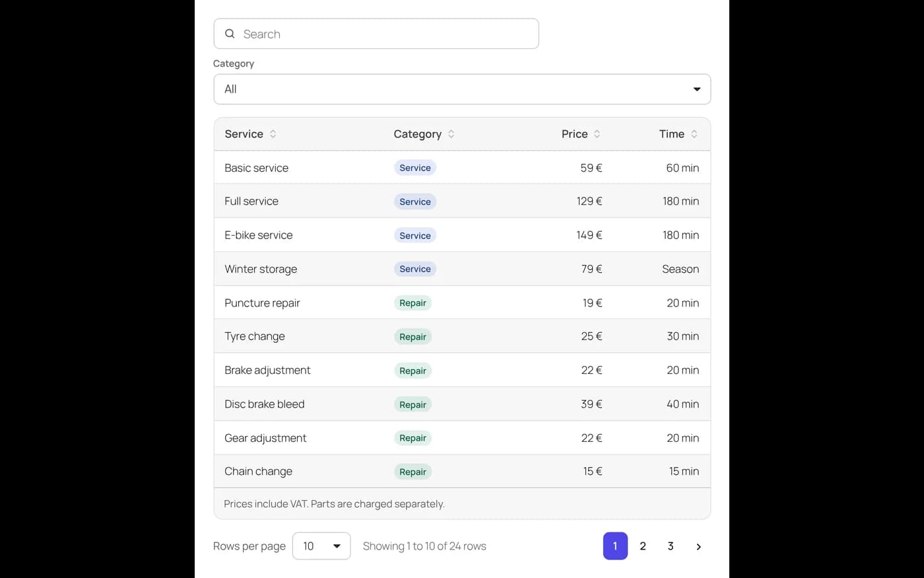Screen dimensions: 924x578
Task: Click the 60 min time cell
Action: (x=682, y=168)
